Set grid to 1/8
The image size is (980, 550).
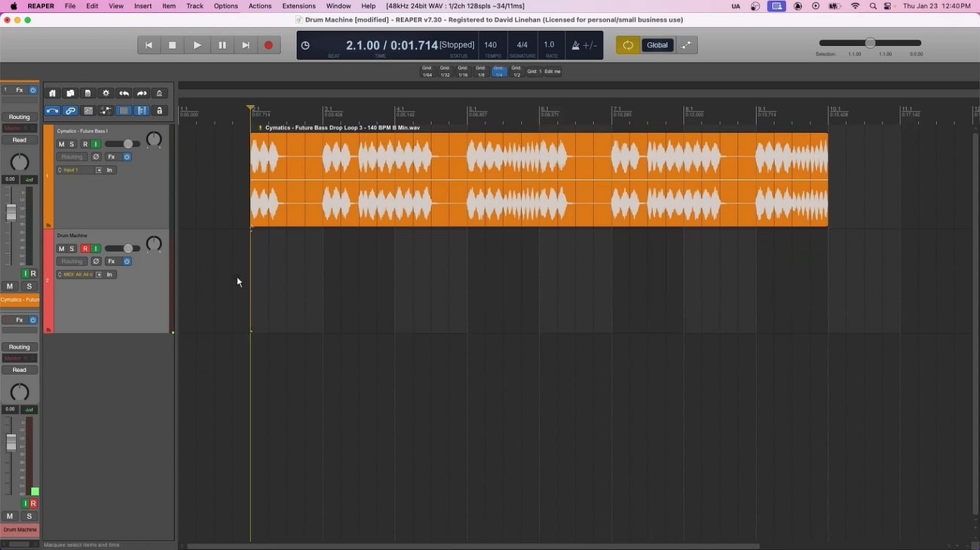(x=481, y=72)
